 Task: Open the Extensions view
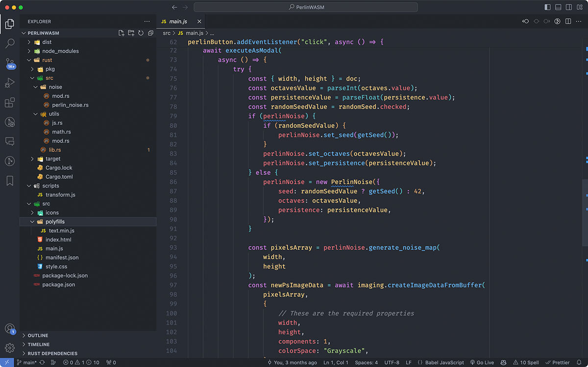click(10, 102)
